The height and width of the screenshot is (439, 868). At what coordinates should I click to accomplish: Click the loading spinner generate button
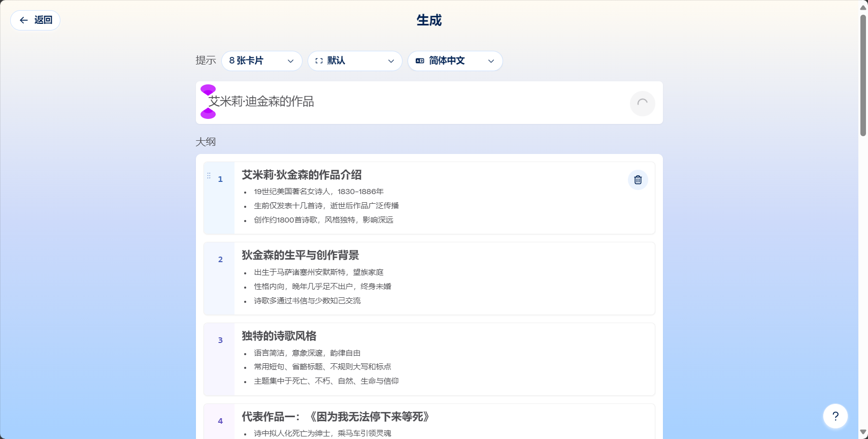(642, 103)
